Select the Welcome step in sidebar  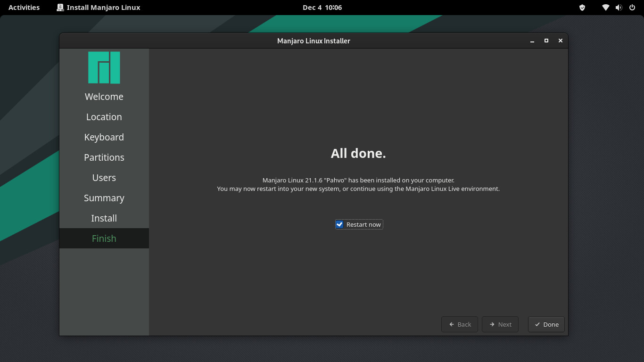point(104,97)
